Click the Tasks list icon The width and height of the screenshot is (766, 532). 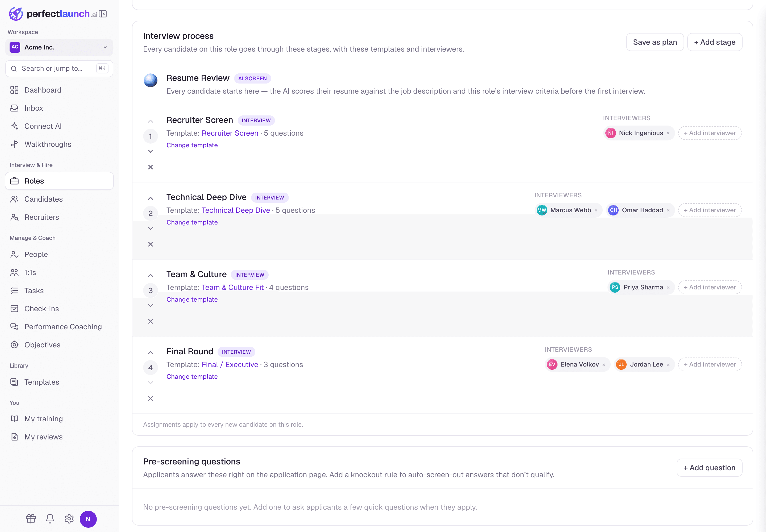click(14, 291)
